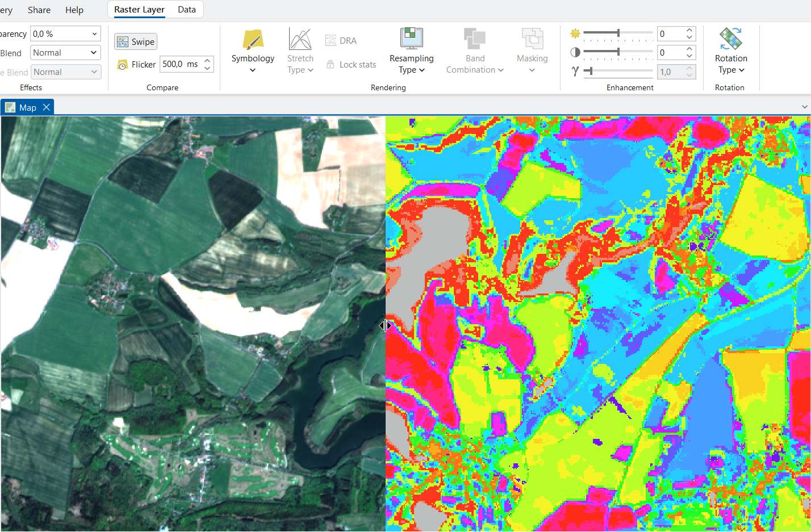Toggle the Swipe compare tool

coord(136,41)
